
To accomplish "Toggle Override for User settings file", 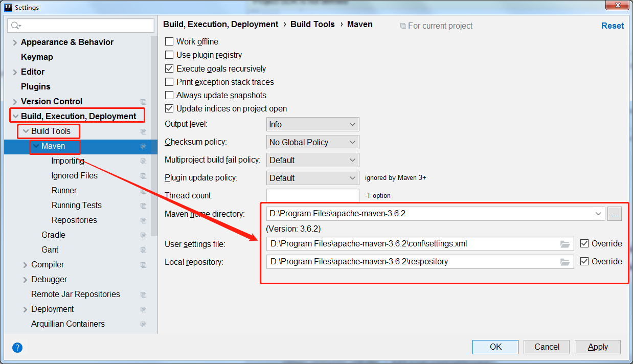I will [584, 244].
